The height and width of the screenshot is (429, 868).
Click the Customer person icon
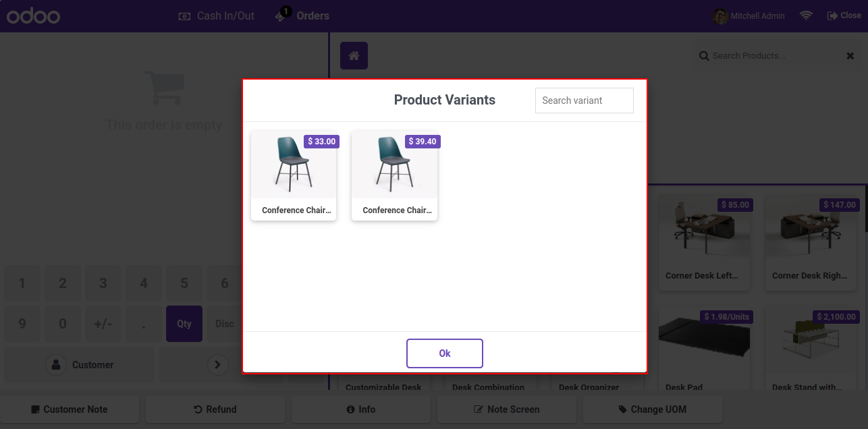tap(55, 365)
